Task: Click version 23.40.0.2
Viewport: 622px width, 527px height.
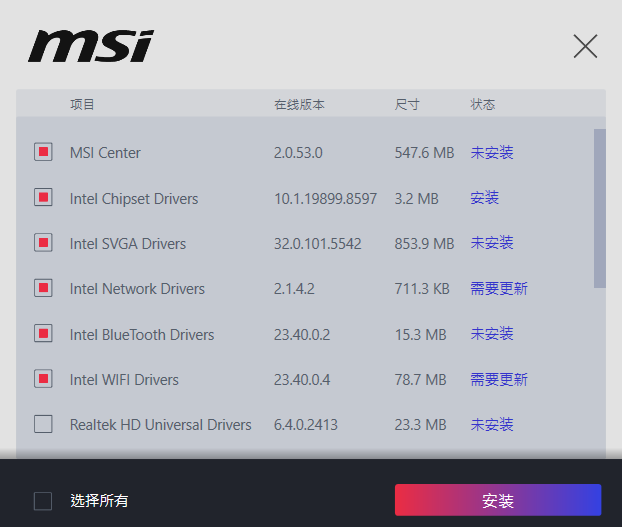Action: point(302,334)
